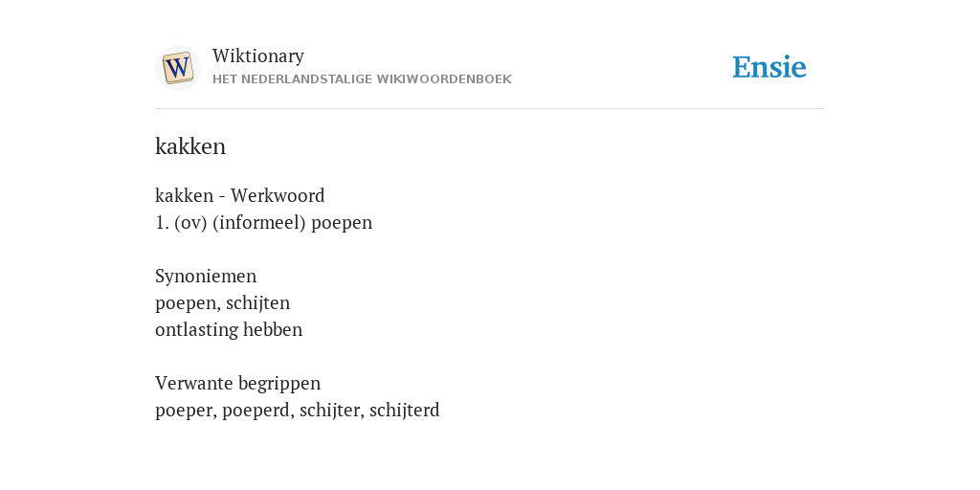Click the synonym word schijten
Image resolution: width=980 pixels, height=490 pixels.
(x=257, y=302)
